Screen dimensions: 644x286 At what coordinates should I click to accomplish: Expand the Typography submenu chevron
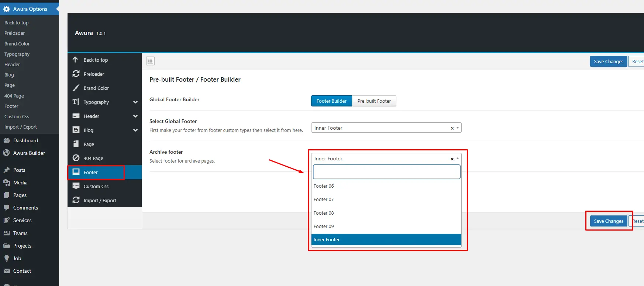click(x=135, y=102)
